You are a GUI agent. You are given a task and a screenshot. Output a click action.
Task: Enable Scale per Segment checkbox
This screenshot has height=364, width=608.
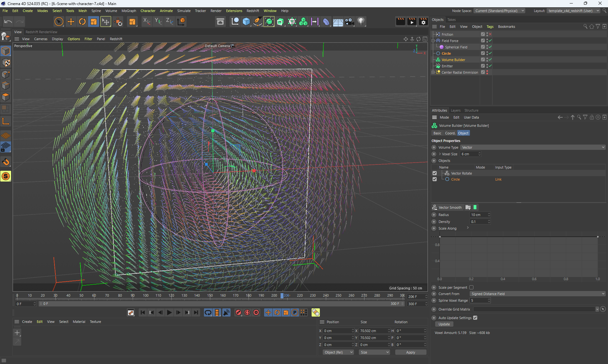tap(471, 287)
